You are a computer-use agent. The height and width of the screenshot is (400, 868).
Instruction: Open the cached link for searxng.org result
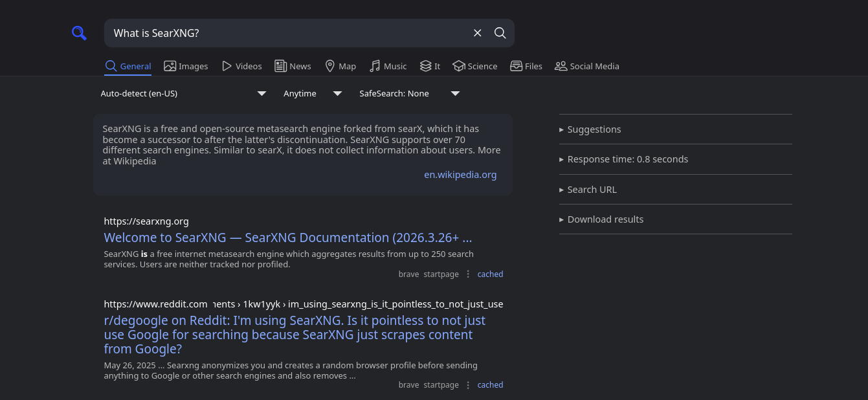[x=490, y=274]
